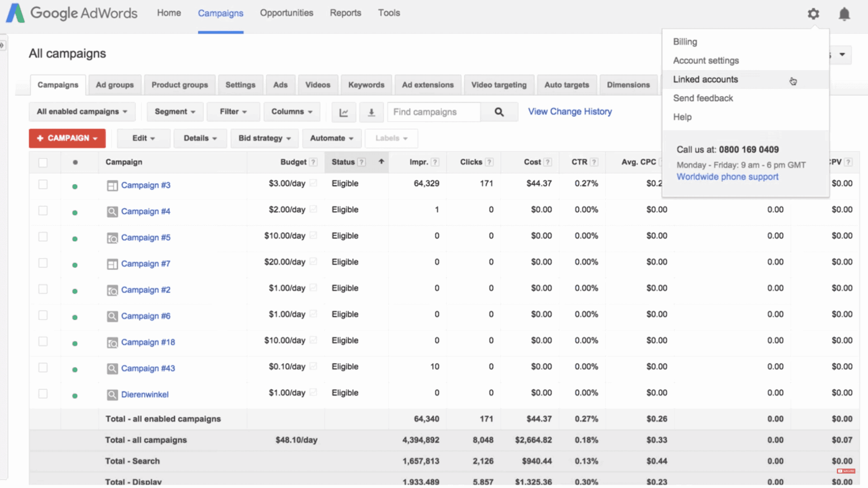The height and width of the screenshot is (488, 868).
Task: Open the Details dropdown
Action: click(200, 138)
